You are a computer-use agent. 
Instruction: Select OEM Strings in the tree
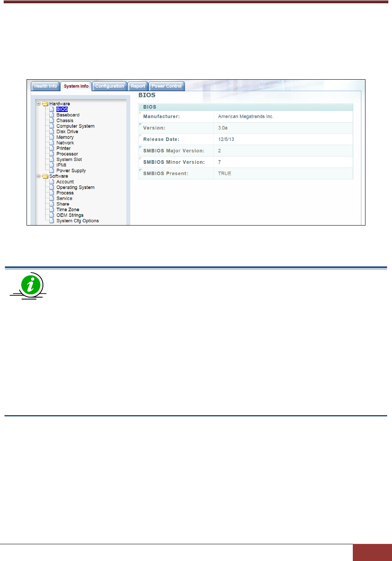tap(70, 215)
